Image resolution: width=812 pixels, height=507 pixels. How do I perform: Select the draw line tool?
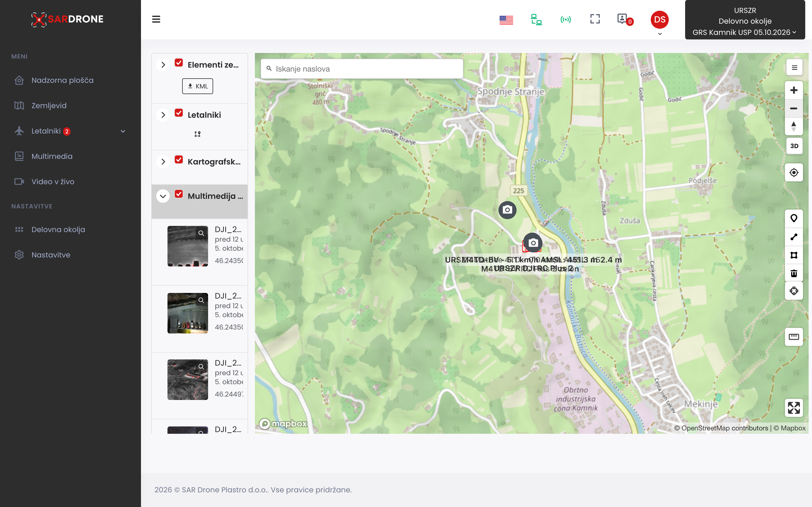(x=794, y=237)
